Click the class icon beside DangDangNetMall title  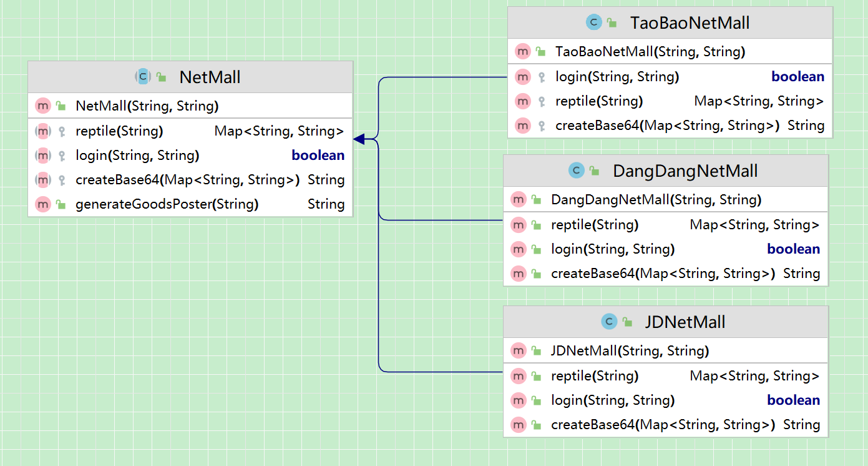tap(576, 171)
